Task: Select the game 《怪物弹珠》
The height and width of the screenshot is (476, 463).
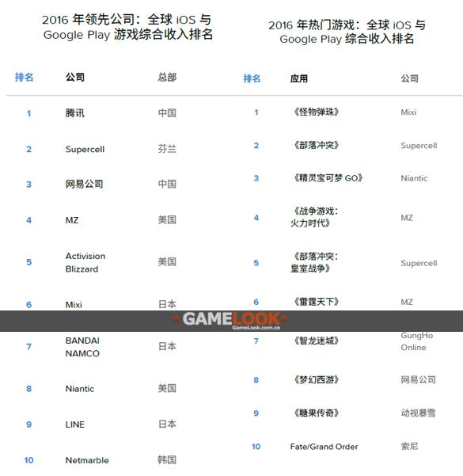Action: coord(315,112)
